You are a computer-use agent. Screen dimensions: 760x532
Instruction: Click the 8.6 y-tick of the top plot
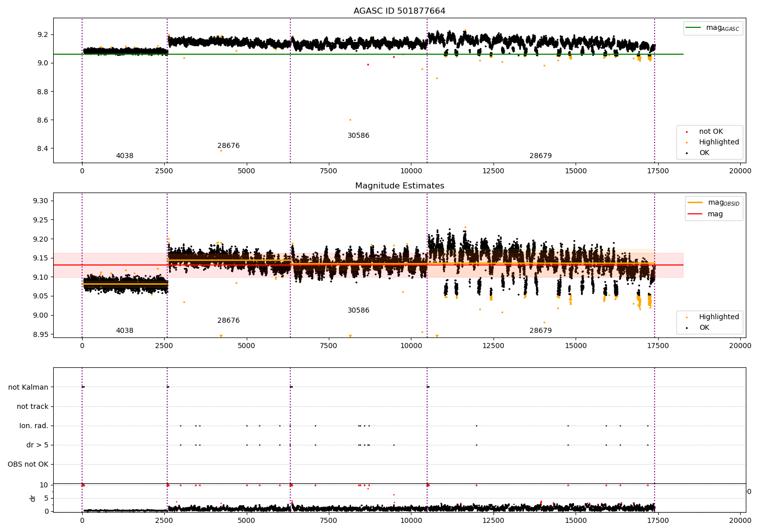point(43,121)
